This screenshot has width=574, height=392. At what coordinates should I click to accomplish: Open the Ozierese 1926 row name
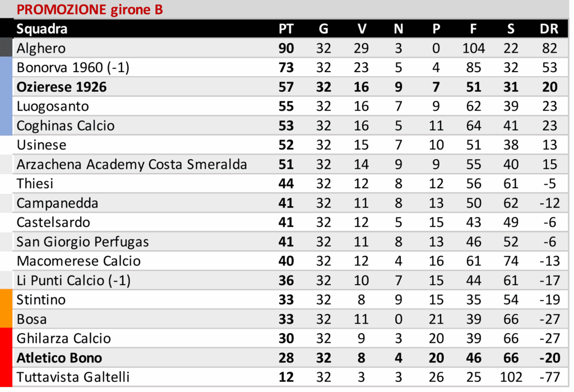(x=62, y=87)
